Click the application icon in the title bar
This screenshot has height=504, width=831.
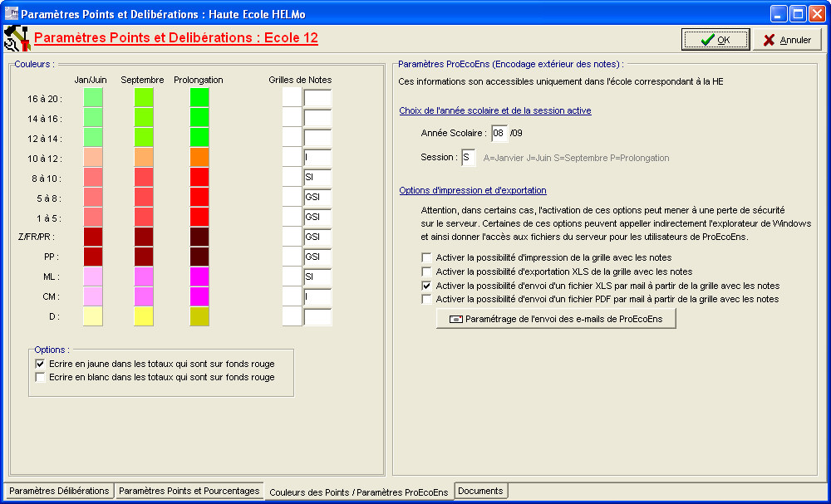point(11,13)
